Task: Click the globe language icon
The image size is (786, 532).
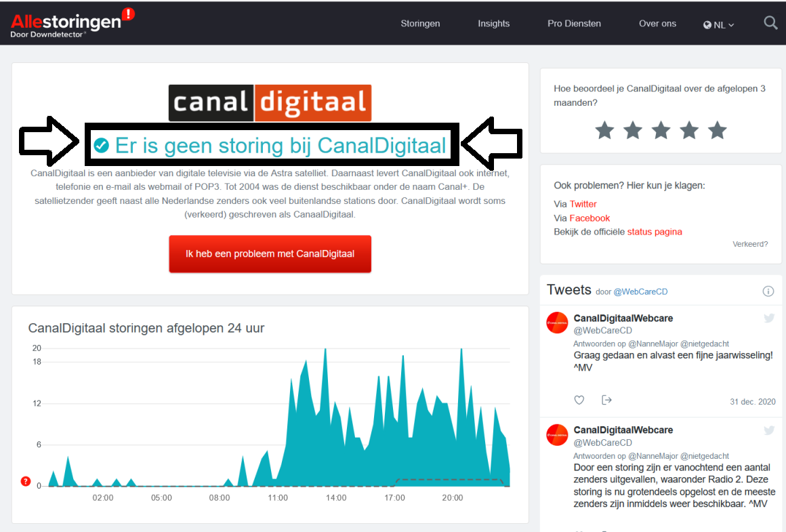Action: pyautogui.click(x=707, y=25)
